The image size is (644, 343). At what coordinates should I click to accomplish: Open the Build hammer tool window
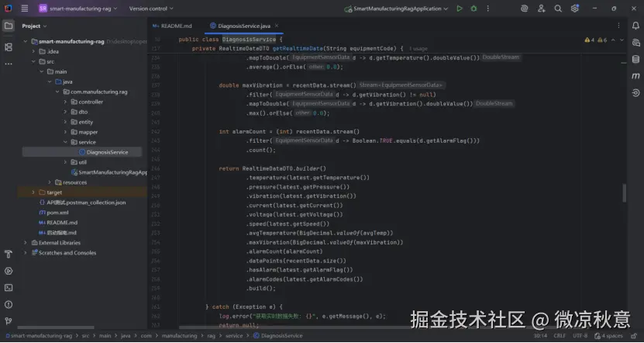[x=9, y=254]
